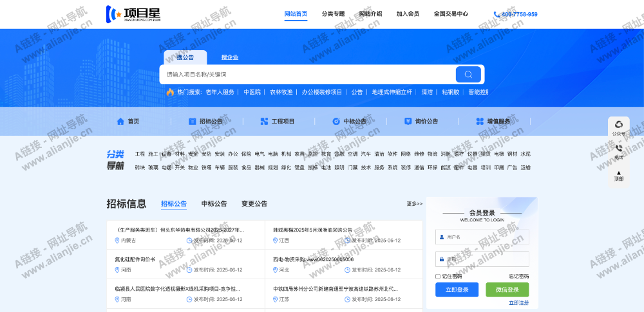Expand the 更多>> listings link

point(414,204)
